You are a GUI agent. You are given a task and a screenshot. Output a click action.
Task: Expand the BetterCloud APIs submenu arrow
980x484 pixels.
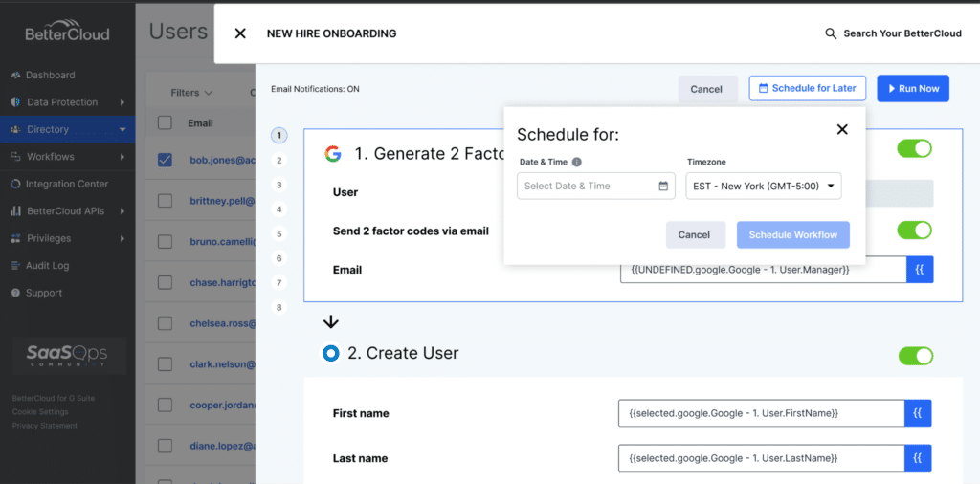point(122,211)
